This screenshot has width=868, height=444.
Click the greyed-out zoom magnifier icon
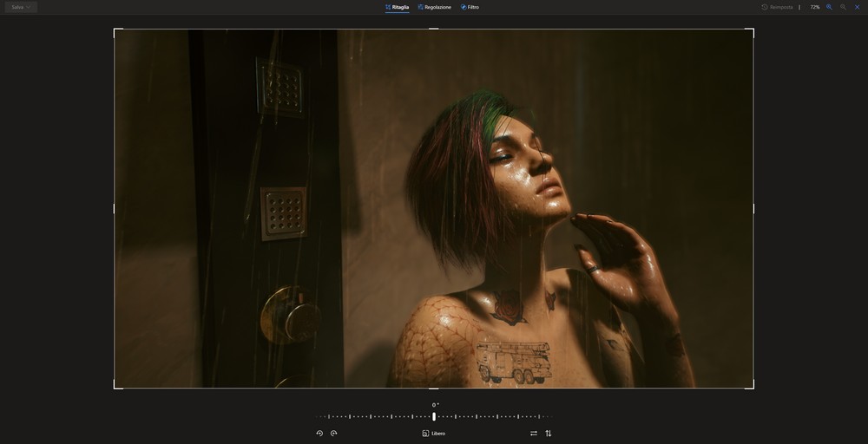click(x=843, y=7)
